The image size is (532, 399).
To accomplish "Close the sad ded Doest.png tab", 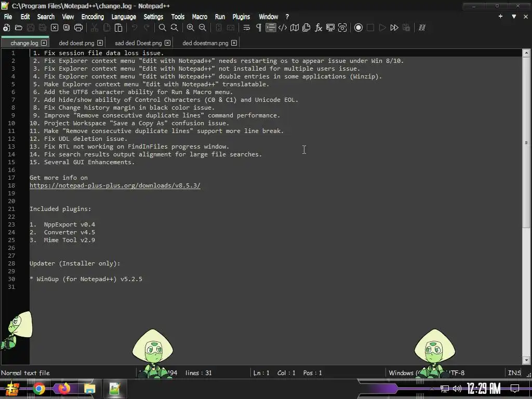I will tap(168, 43).
